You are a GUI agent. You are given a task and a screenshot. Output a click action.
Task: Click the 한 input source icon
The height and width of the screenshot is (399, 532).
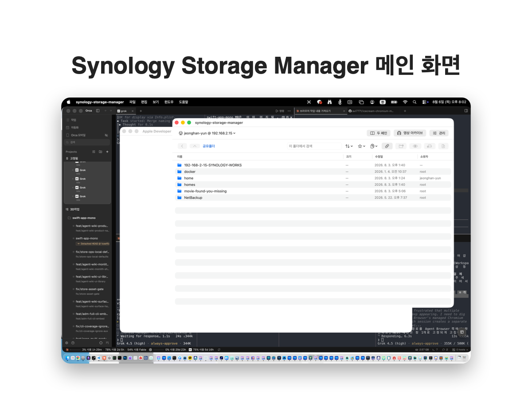tap(383, 102)
